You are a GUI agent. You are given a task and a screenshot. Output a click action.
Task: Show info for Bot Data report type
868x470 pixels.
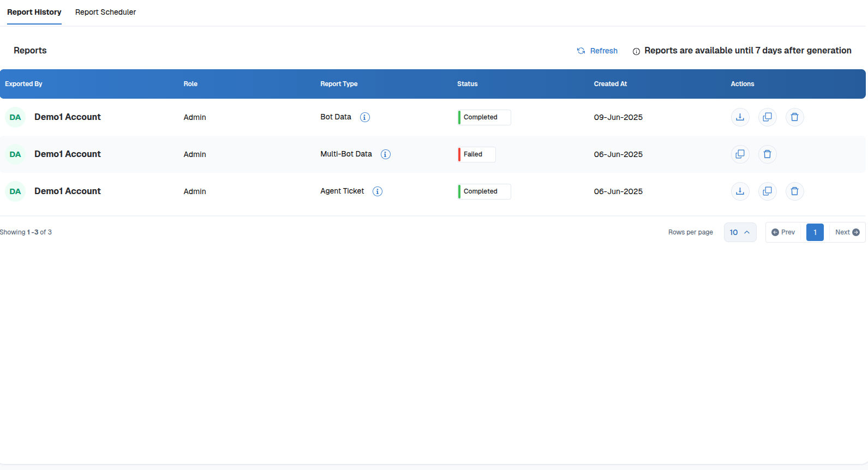(x=365, y=117)
